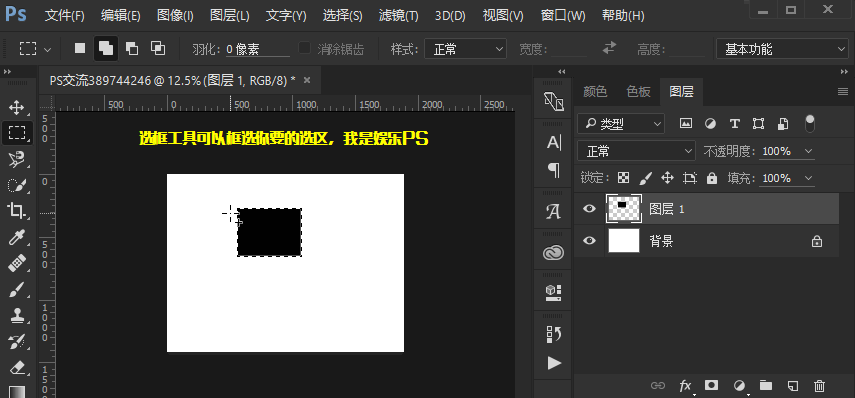
Task: Add a layer mask
Action: (x=711, y=385)
